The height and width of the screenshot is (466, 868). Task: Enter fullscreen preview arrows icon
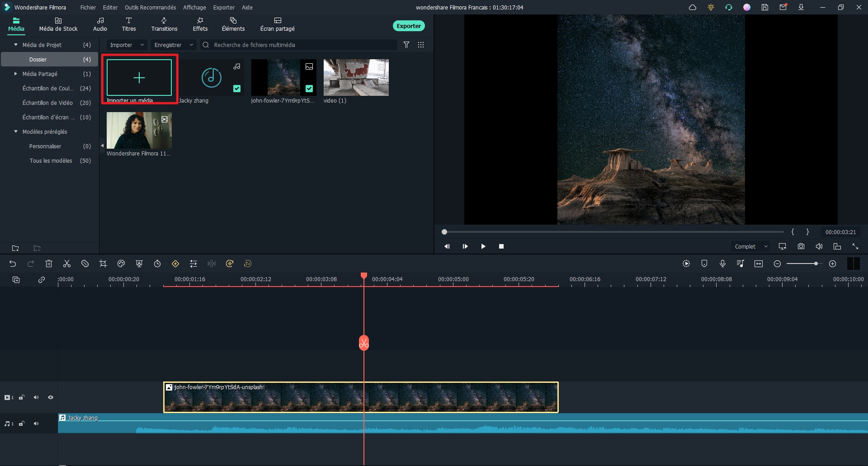[855, 246]
